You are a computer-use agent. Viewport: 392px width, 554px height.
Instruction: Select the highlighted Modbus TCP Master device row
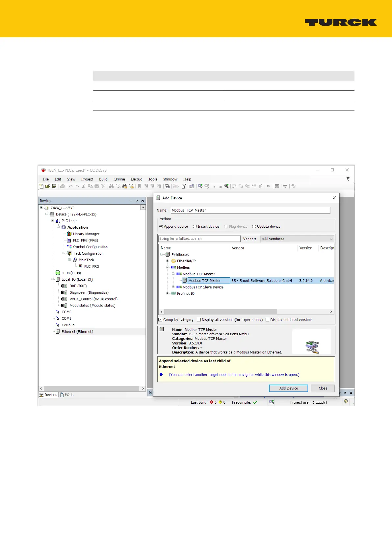click(x=258, y=281)
